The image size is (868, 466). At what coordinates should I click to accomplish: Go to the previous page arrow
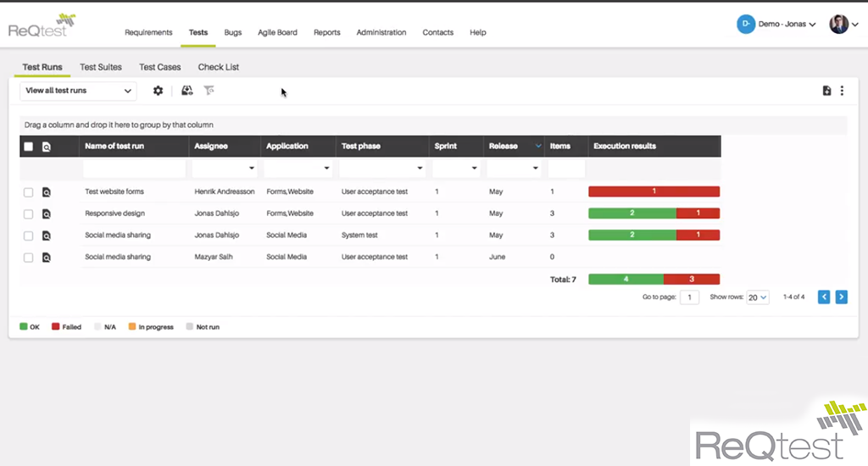coord(824,297)
